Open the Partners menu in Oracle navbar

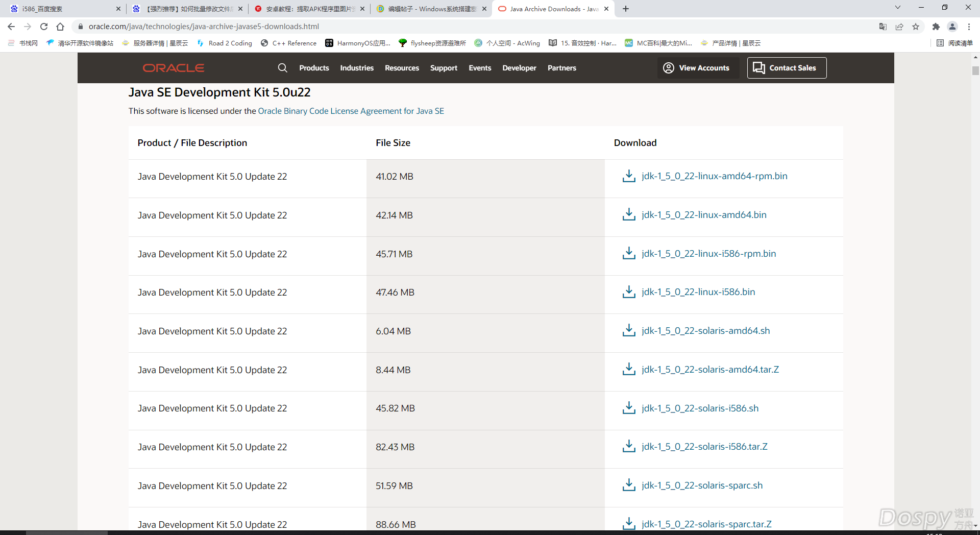pyautogui.click(x=561, y=68)
